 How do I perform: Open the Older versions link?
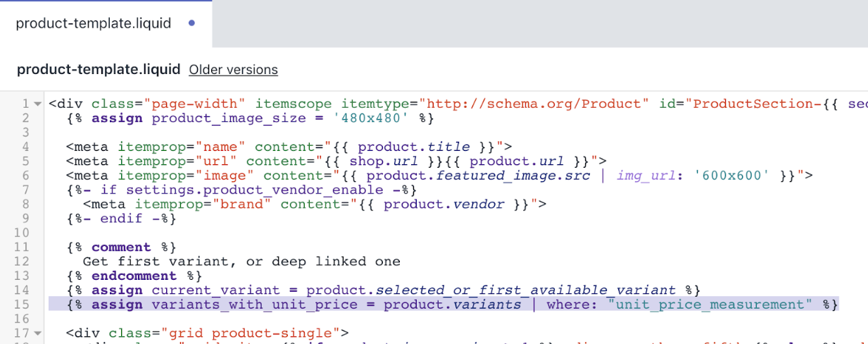pos(233,70)
